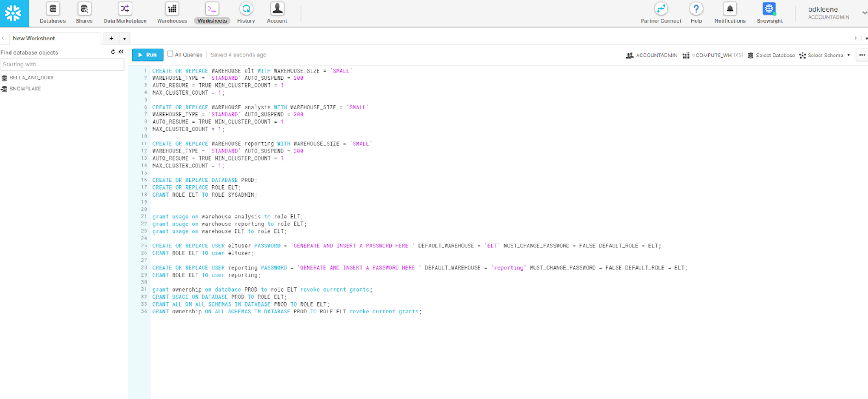Run the worksheet query
Screen dimensions: 868x399
(148, 55)
